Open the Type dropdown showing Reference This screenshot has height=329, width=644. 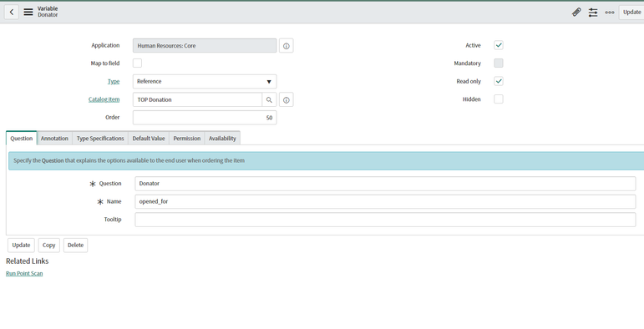[205, 81]
